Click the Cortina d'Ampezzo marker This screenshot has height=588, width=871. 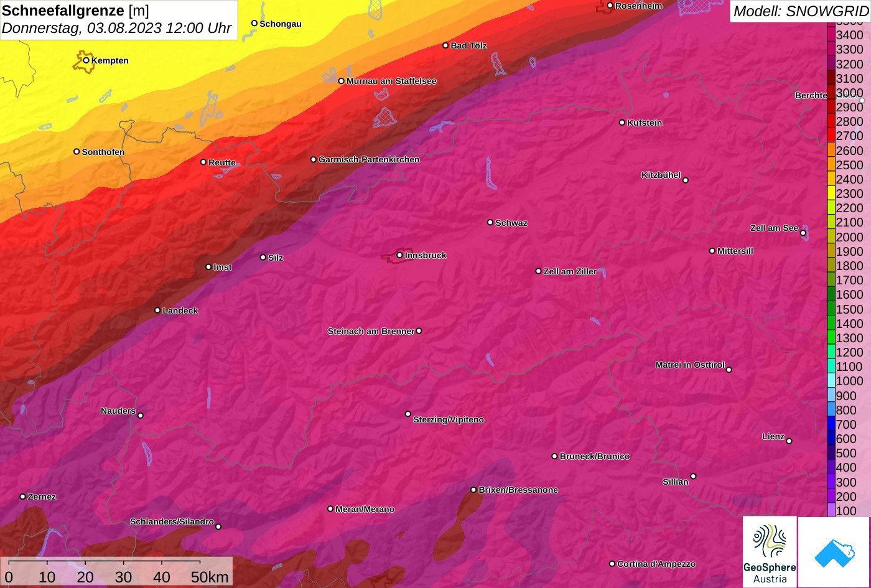tap(612, 564)
